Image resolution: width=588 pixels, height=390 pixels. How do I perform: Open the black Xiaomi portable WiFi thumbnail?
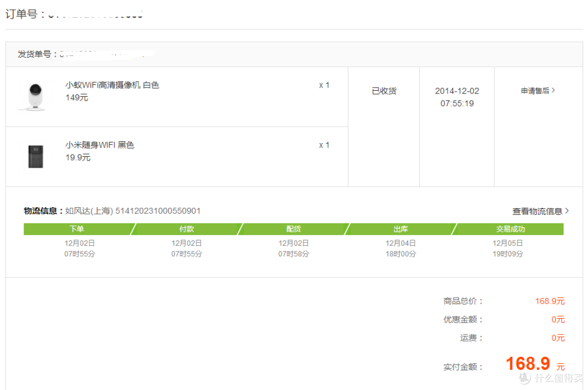(35, 156)
